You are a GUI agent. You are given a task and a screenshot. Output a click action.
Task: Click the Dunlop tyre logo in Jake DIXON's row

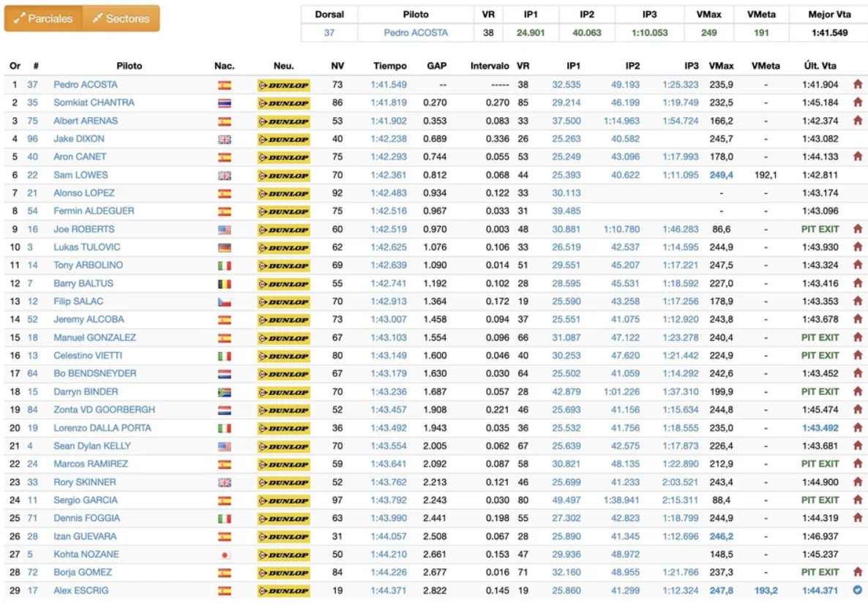tap(284, 139)
